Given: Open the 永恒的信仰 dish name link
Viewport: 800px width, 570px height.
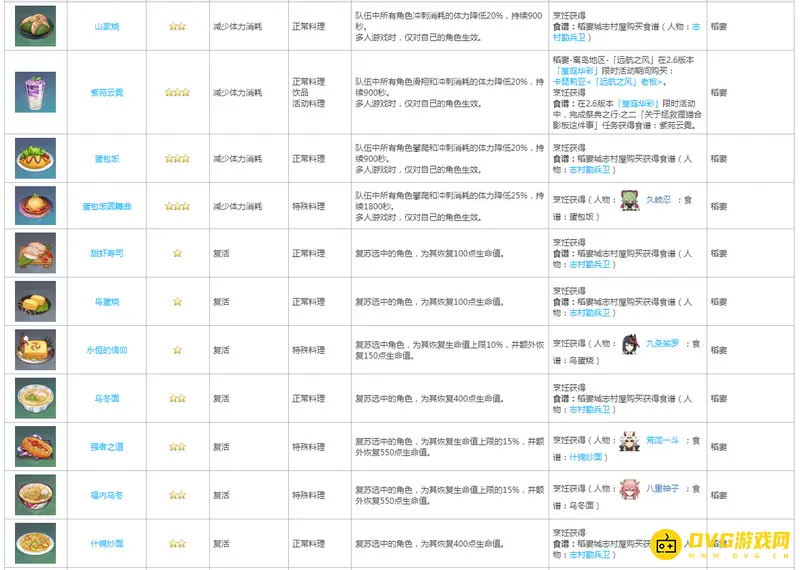Looking at the screenshot, I should click(107, 350).
